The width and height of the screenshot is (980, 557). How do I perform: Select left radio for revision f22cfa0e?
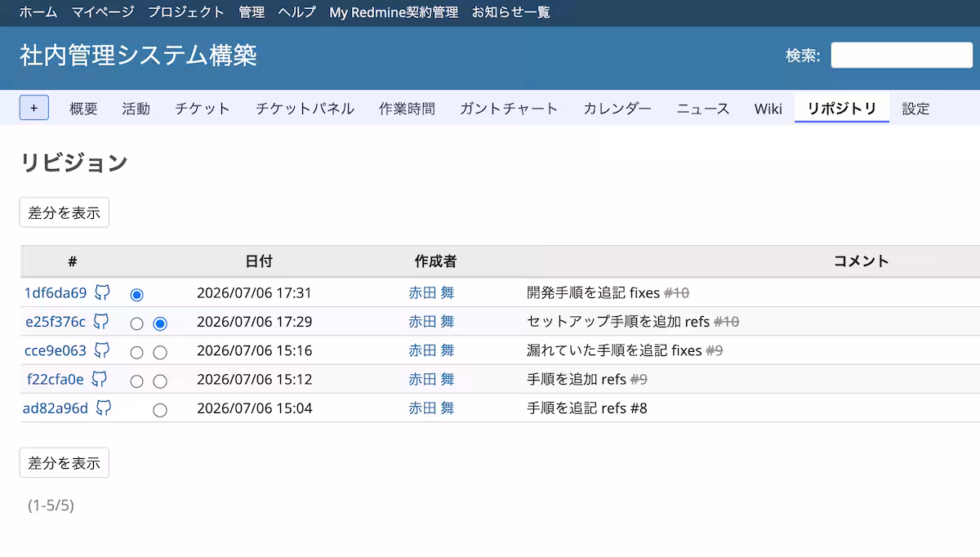pos(136,381)
